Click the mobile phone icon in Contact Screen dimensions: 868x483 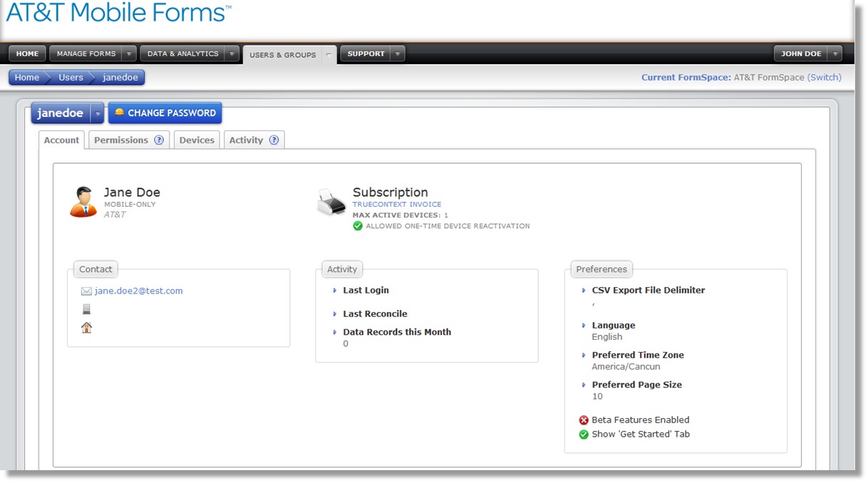point(87,309)
